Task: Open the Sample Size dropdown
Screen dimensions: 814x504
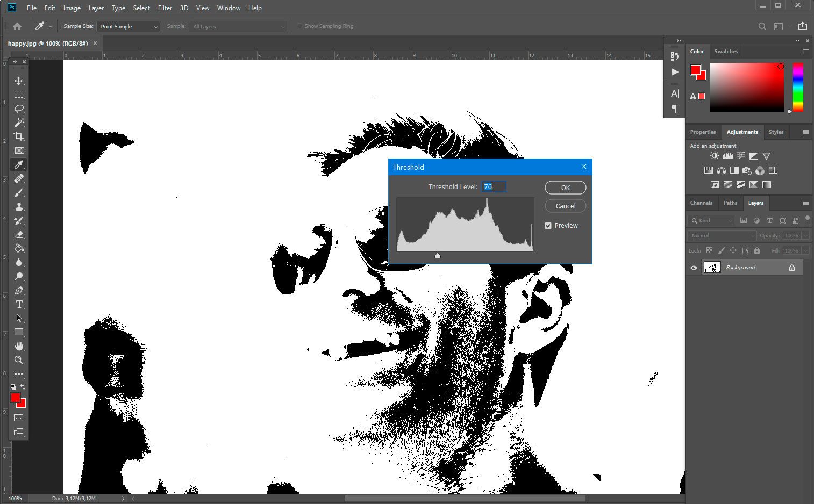Action: (128, 26)
